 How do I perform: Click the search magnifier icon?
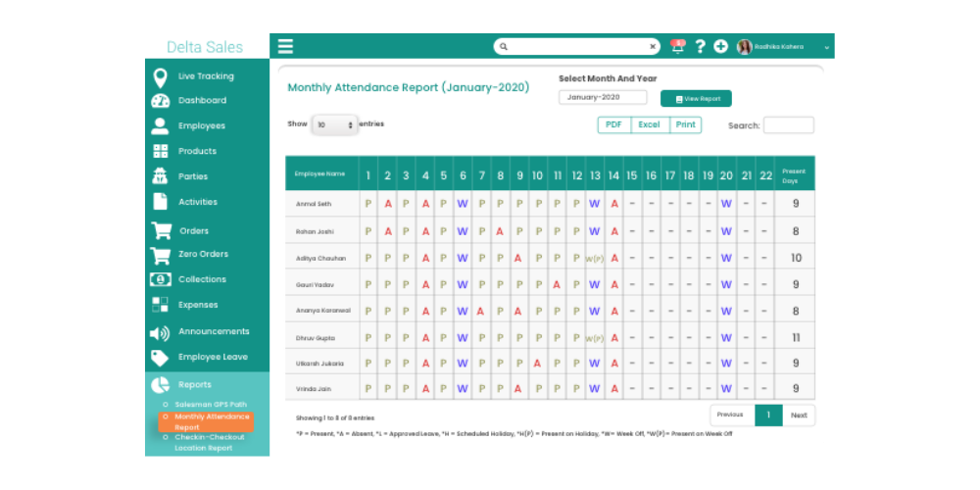504,47
